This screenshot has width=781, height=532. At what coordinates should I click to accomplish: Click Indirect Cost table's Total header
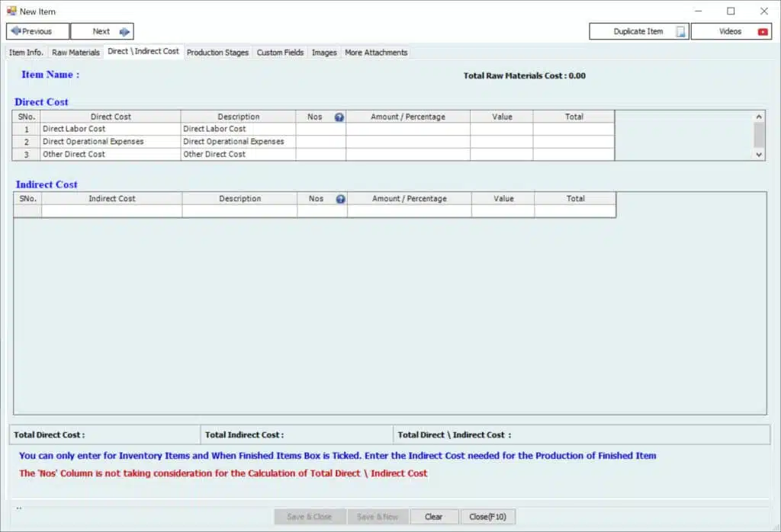(x=575, y=199)
